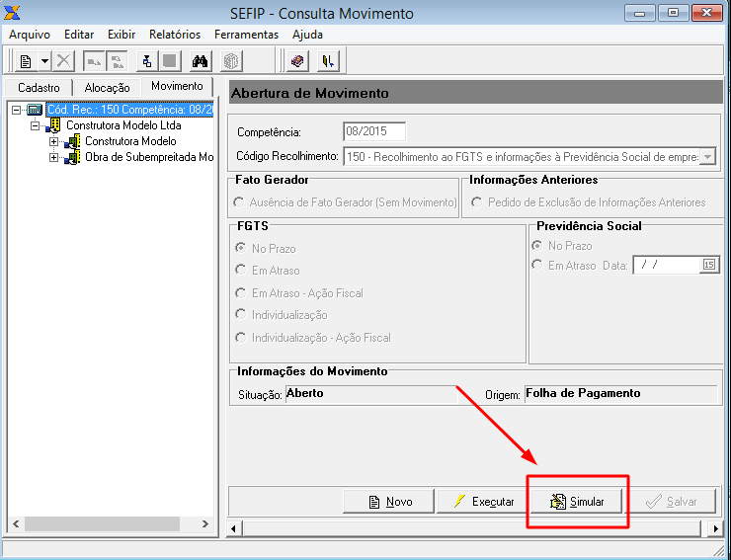Image resolution: width=731 pixels, height=560 pixels.
Task: Click the Executar button
Action: [482, 502]
